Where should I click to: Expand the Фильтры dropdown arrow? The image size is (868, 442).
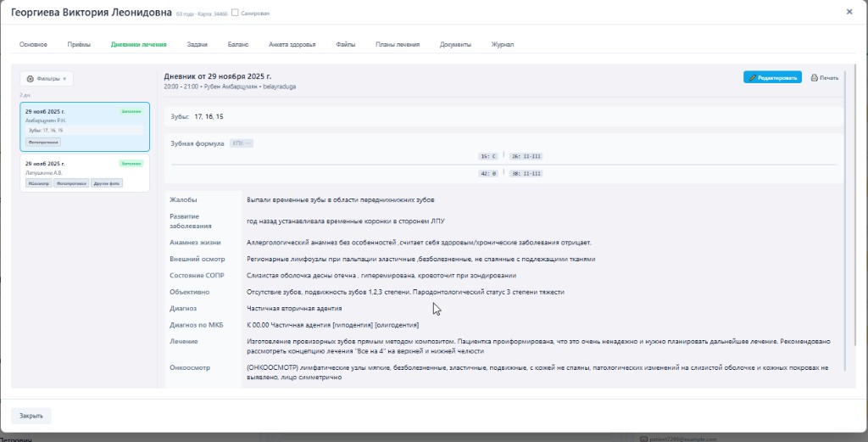coord(65,78)
